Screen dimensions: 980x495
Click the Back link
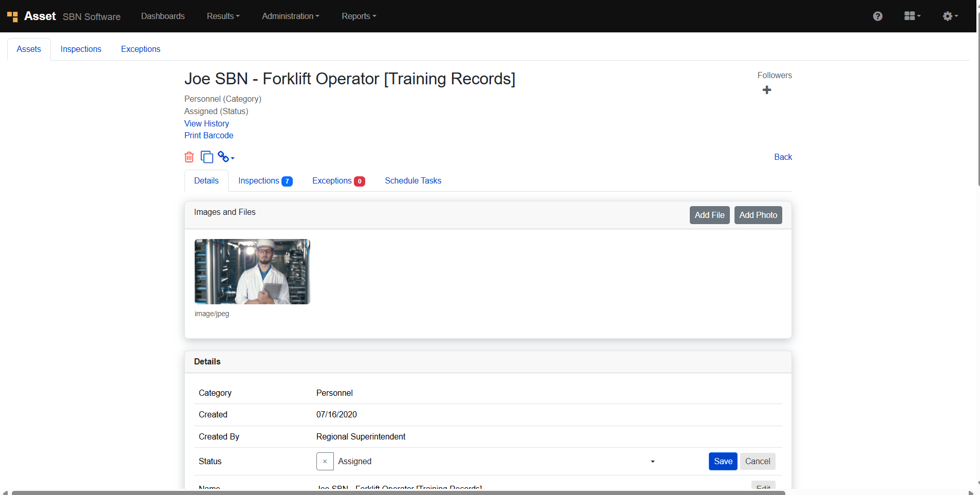click(x=783, y=157)
